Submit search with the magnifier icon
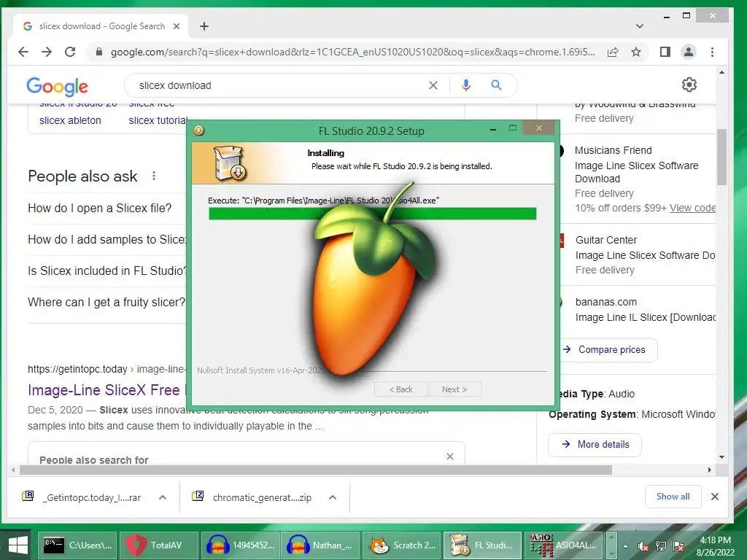This screenshot has width=747, height=560. click(496, 85)
